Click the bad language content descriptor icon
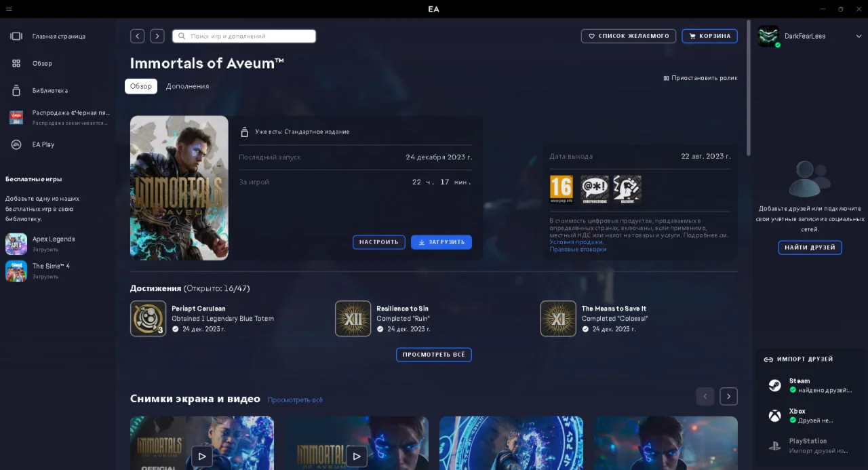The width and height of the screenshot is (868, 470). pyautogui.click(x=595, y=190)
